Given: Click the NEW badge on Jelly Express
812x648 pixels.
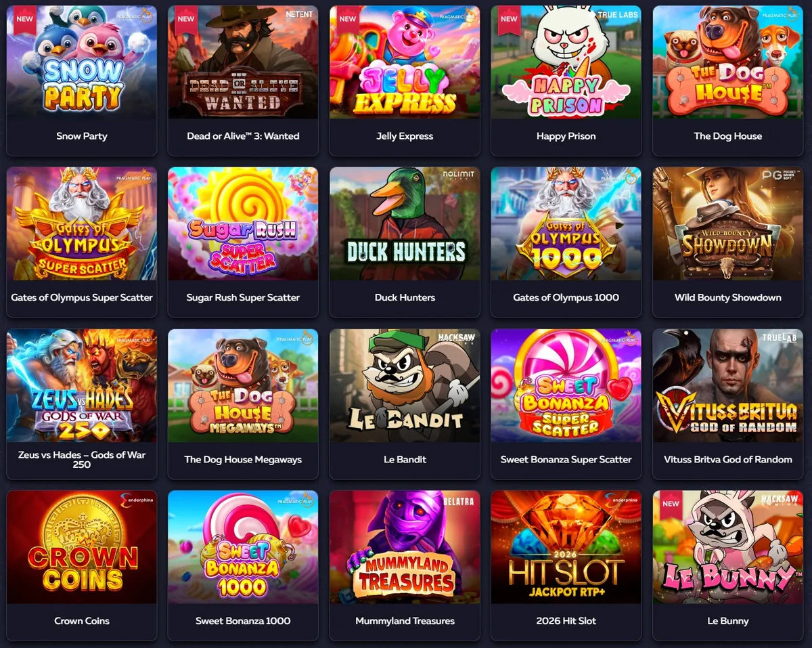Looking at the screenshot, I should click(x=348, y=19).
